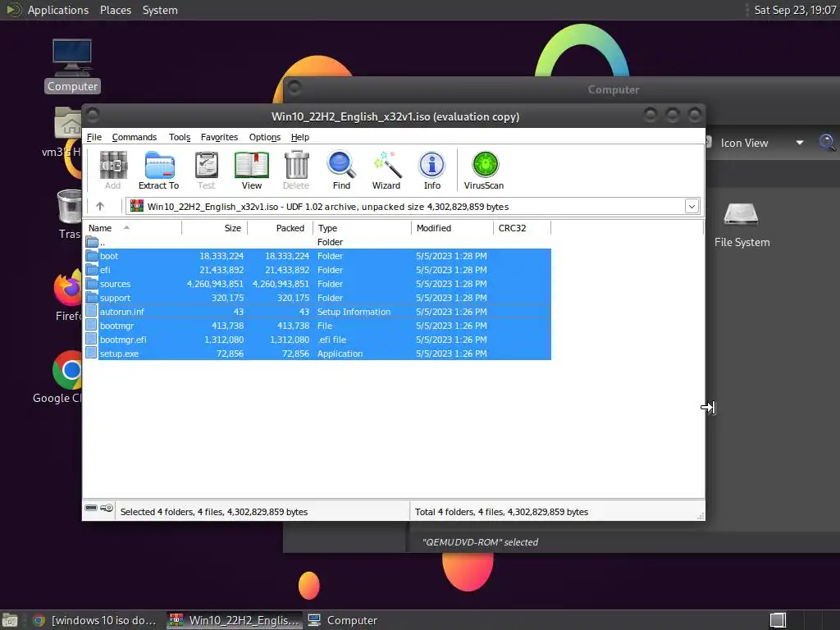Open the File menu
This screenshot has width=840, height=630.
(94, 137)
